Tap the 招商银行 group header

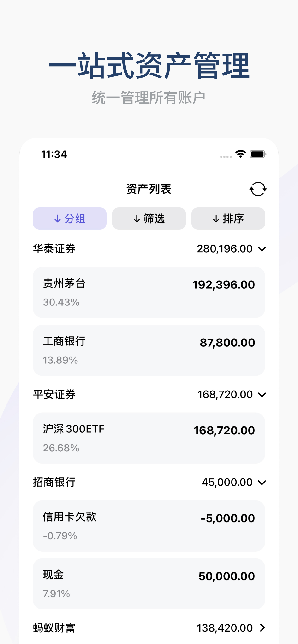[x=54, y=483]
